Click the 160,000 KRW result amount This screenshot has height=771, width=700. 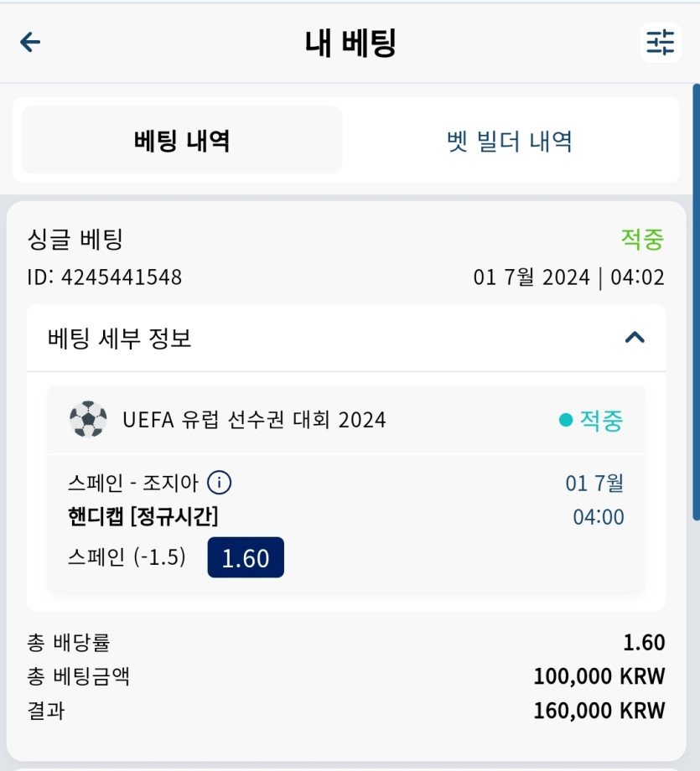point(599,710)
